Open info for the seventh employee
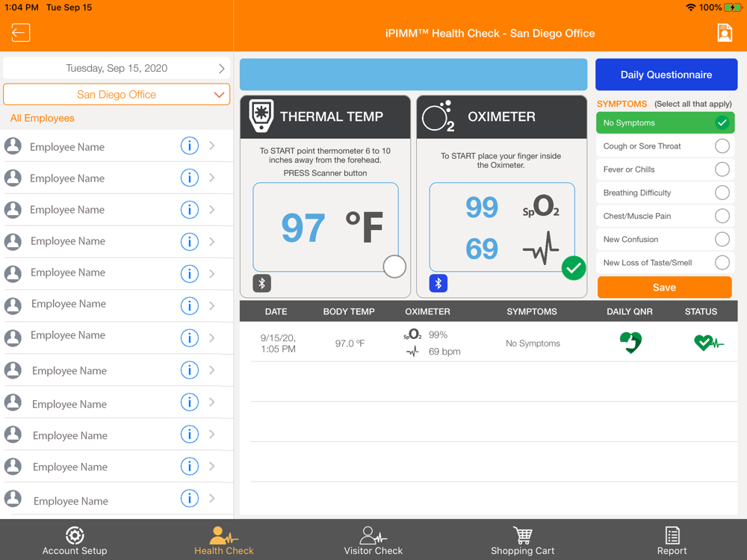 [190, 337]
